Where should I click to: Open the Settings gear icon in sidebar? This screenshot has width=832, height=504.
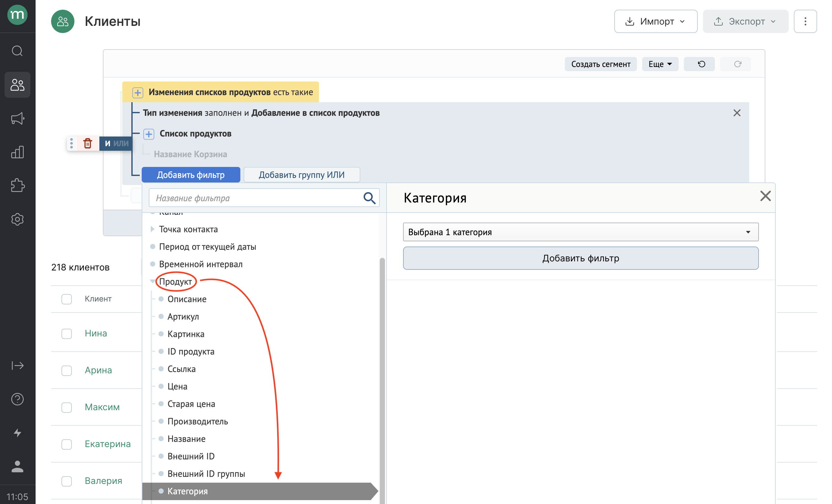tap(17, 219)
